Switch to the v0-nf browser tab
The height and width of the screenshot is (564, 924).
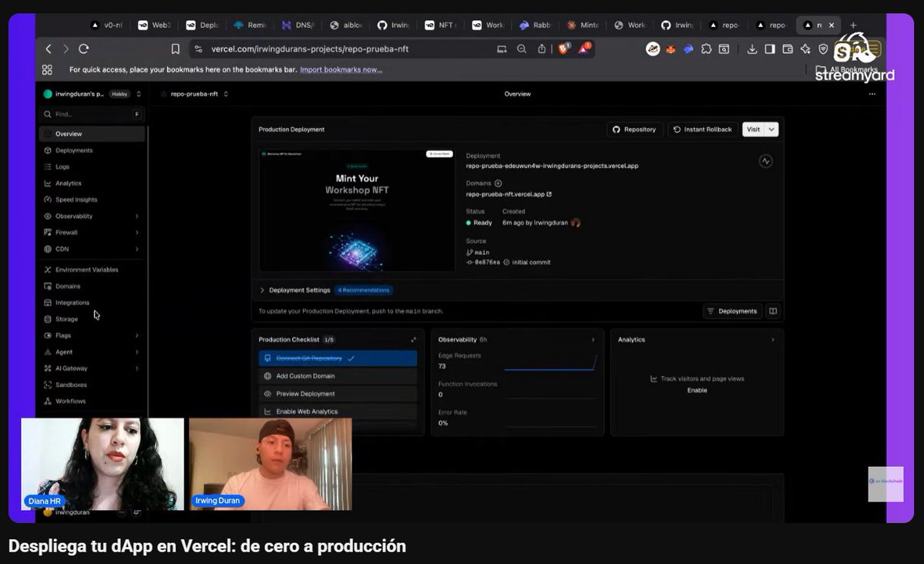pyautogui.click(x=107, y=25)
